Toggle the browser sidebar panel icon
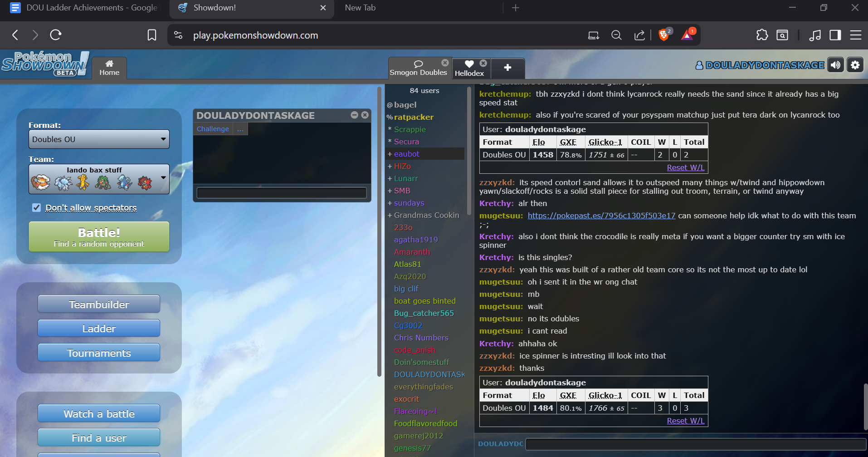The width and height of the screenshot is (868, 457). 835,35
